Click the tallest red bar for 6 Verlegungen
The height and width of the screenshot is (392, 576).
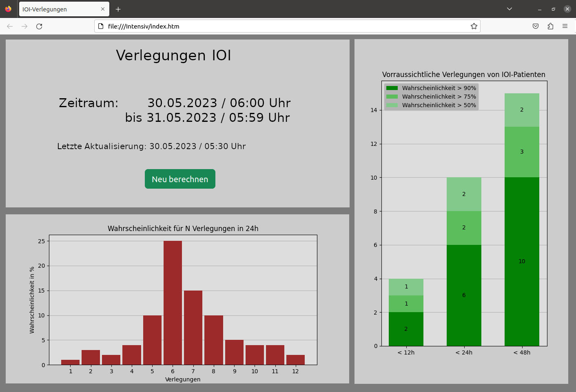tap(173, 303)
